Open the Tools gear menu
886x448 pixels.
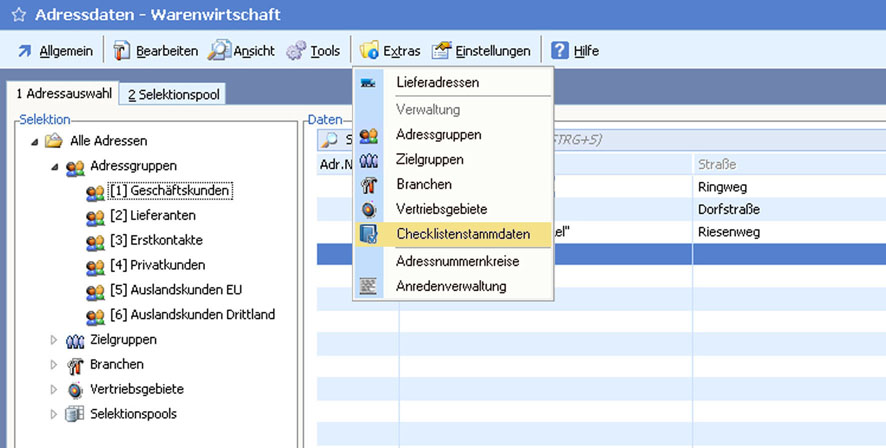click(x=296, y=50)
